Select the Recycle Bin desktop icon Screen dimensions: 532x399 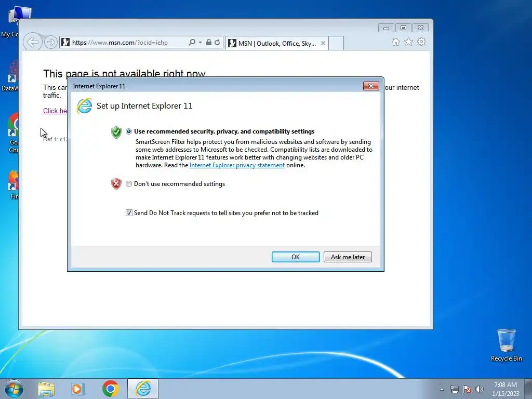(x=506, y=345)
